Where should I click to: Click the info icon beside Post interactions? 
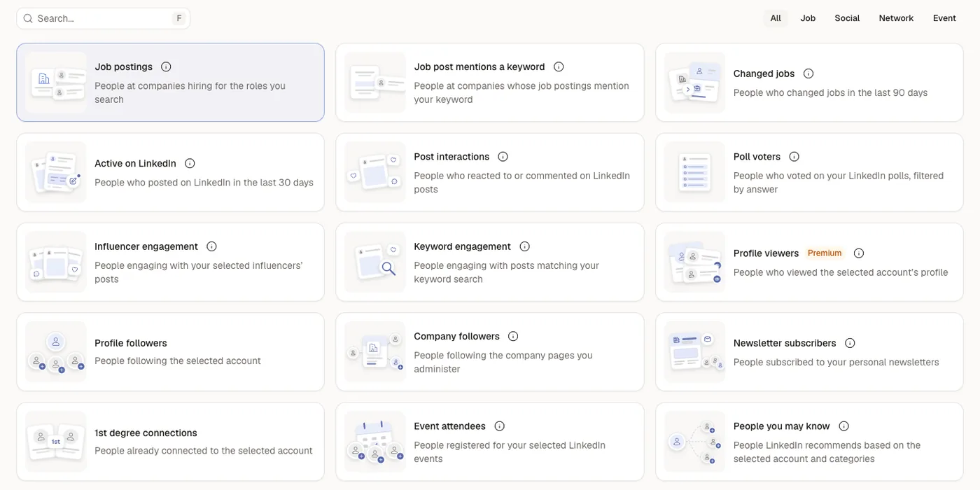click(503, 157)
